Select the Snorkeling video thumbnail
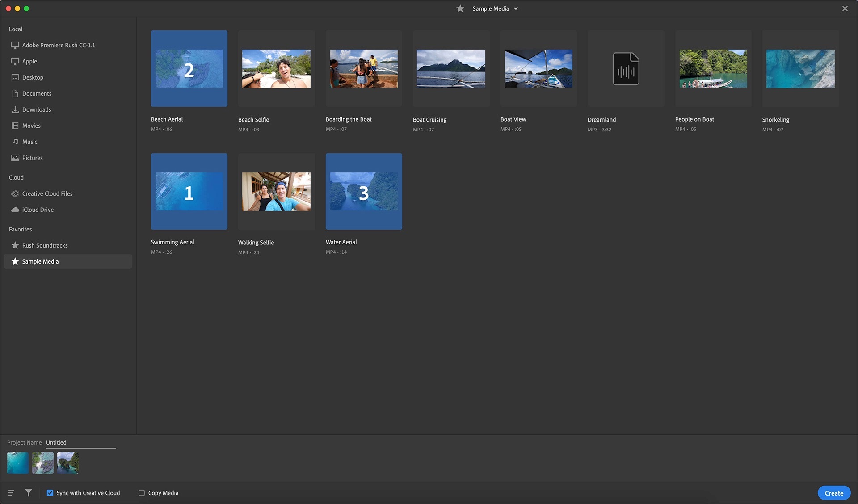The height and width of the screenshot is (504, 858). click(x=800, y=69)
